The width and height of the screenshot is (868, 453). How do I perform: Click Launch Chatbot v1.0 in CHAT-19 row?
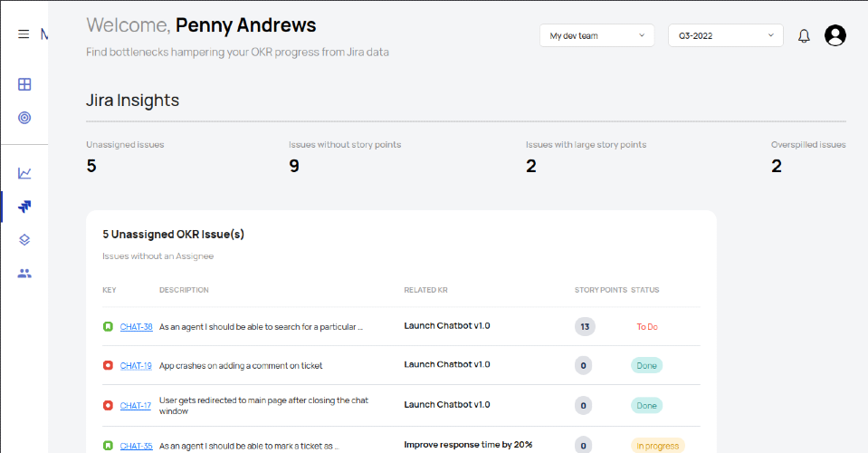click(x=447, y=364)
